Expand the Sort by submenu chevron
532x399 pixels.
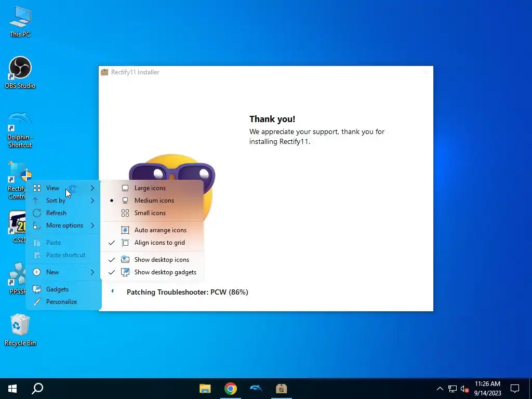click(92, 201)
